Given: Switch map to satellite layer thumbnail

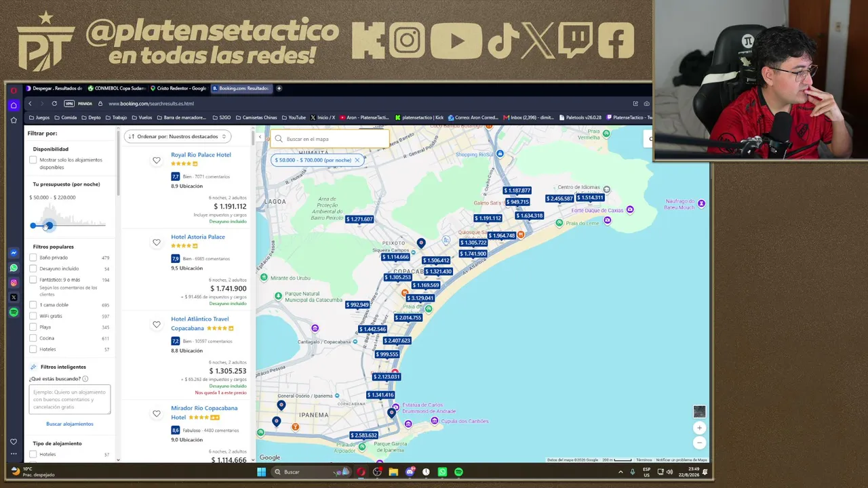Looking at the screenshot, I should 699,411.
